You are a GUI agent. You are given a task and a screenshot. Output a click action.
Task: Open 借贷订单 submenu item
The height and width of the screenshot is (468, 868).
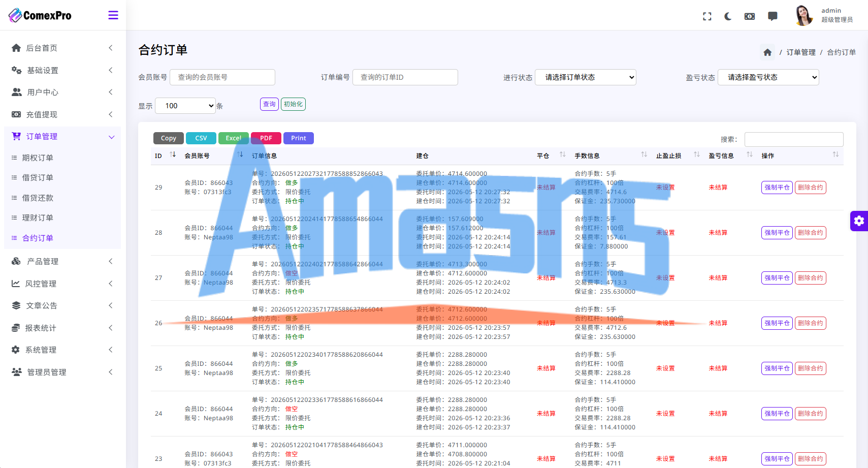coord(38,178)
